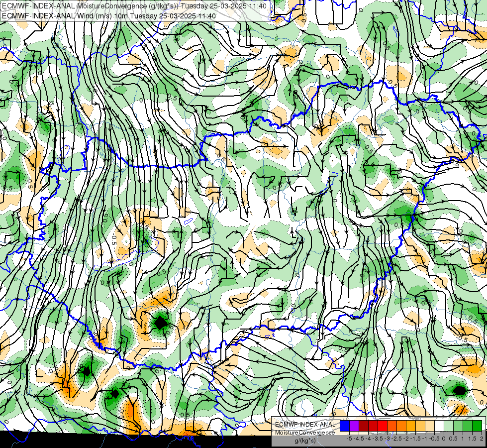
Task: Click the pale beige swatch between -1 and -0.5
Action: (x=430, y=426)
